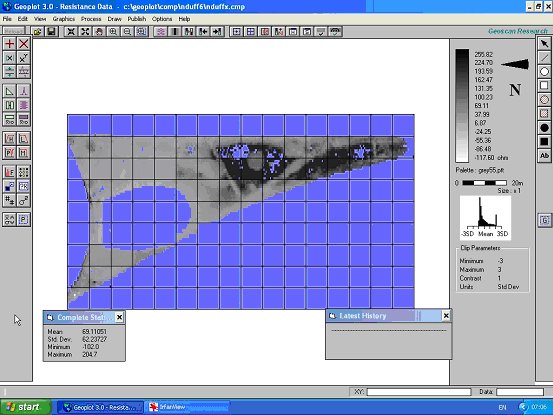Click the floppy disk Save icon

[x=51, y=32]
